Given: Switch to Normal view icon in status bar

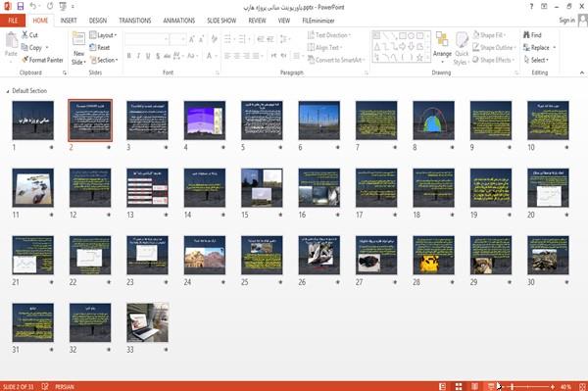Looking at the screenshot, I should click(x=443, y=386).
